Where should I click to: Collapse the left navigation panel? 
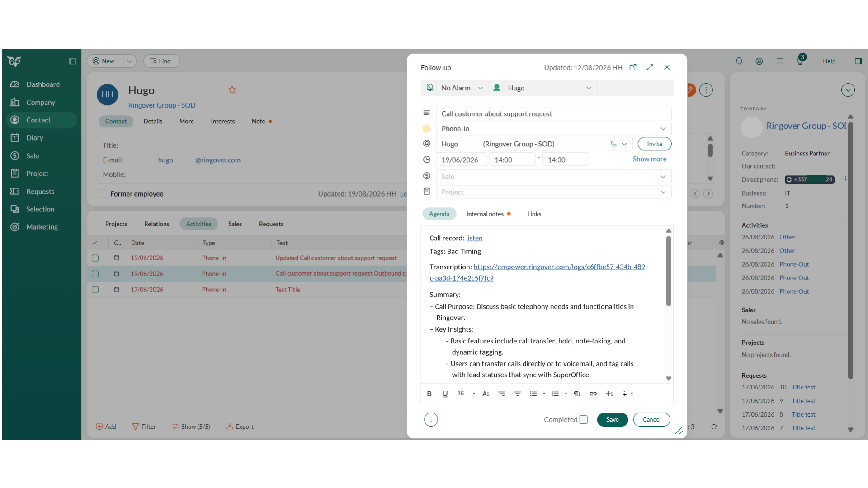click(x=72, y=61)
